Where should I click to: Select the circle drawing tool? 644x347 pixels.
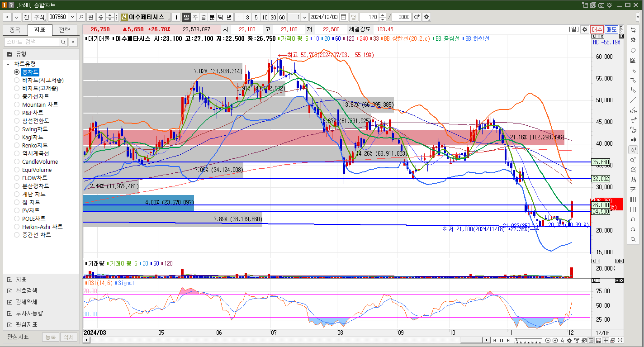(x=633, y=50)
